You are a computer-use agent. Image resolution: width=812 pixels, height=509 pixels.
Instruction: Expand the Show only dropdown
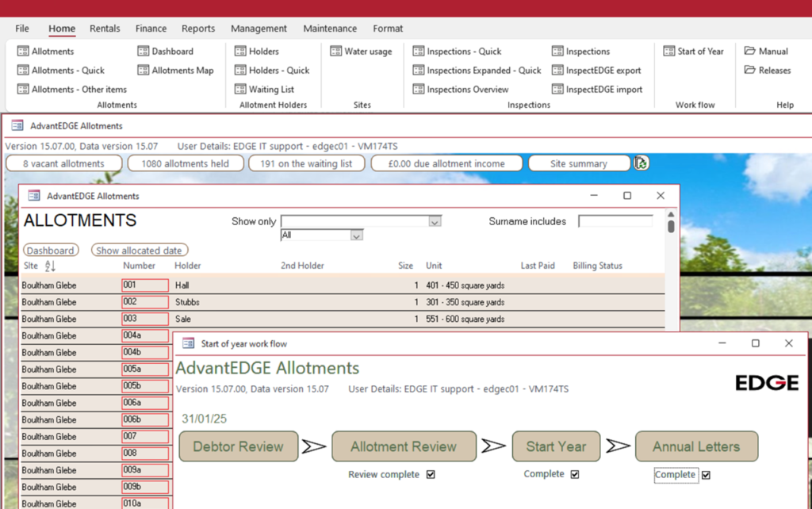[434, 222]
